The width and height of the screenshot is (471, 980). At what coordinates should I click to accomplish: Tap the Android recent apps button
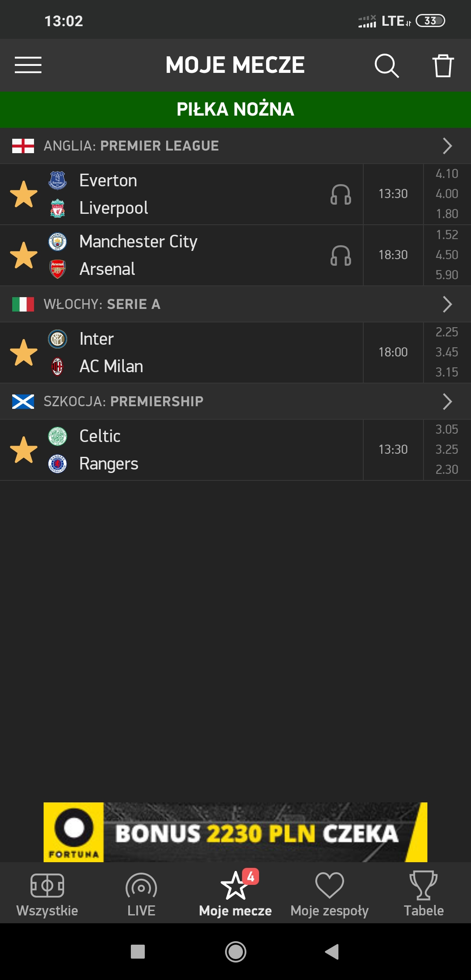click(x=138, y=952)
